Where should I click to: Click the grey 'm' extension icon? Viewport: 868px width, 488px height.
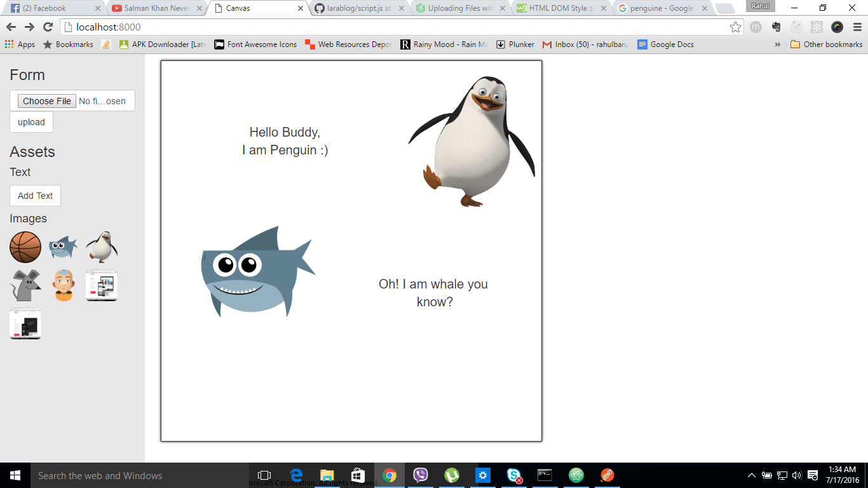(756, 27)
